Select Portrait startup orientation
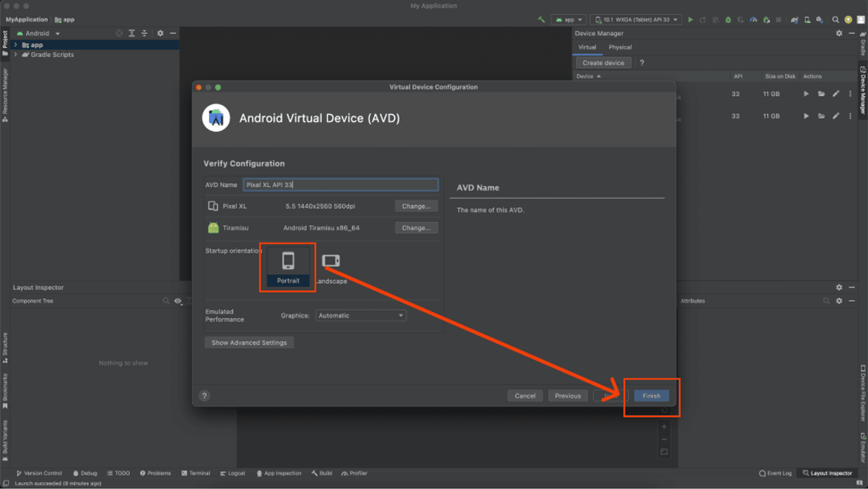The width and height of the screenshot is (868, 489). pos(288,268)
